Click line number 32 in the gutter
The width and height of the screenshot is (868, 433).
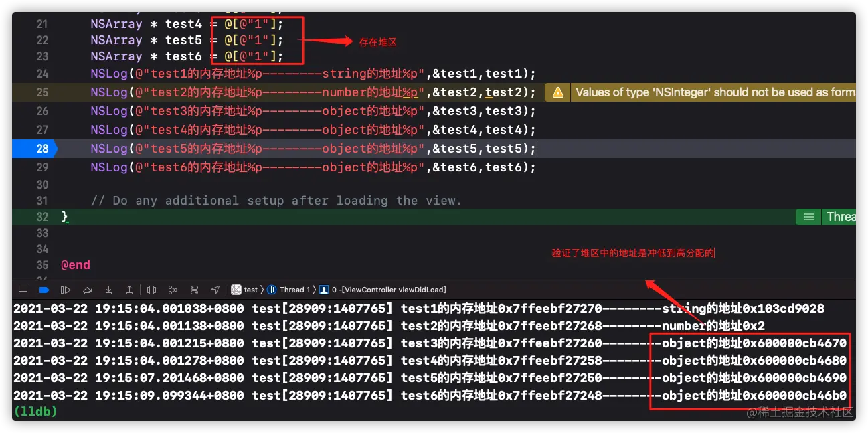[42, 217]
